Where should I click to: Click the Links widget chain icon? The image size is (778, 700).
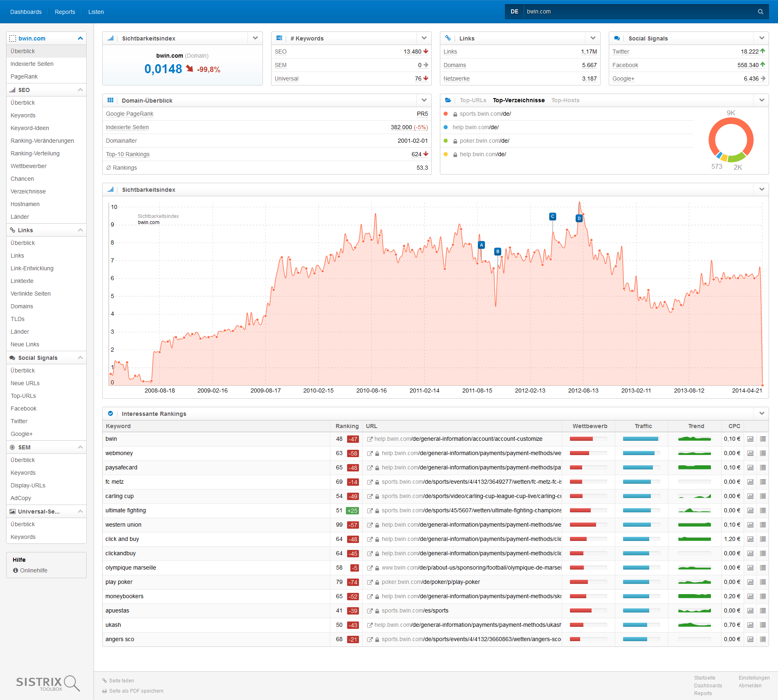click(448, 38)
